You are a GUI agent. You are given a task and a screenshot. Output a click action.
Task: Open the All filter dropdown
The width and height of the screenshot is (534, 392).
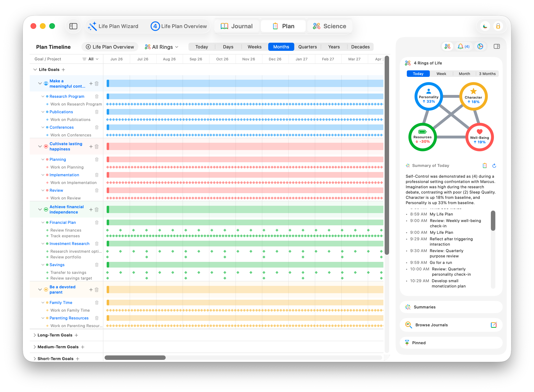coord(91,59)
